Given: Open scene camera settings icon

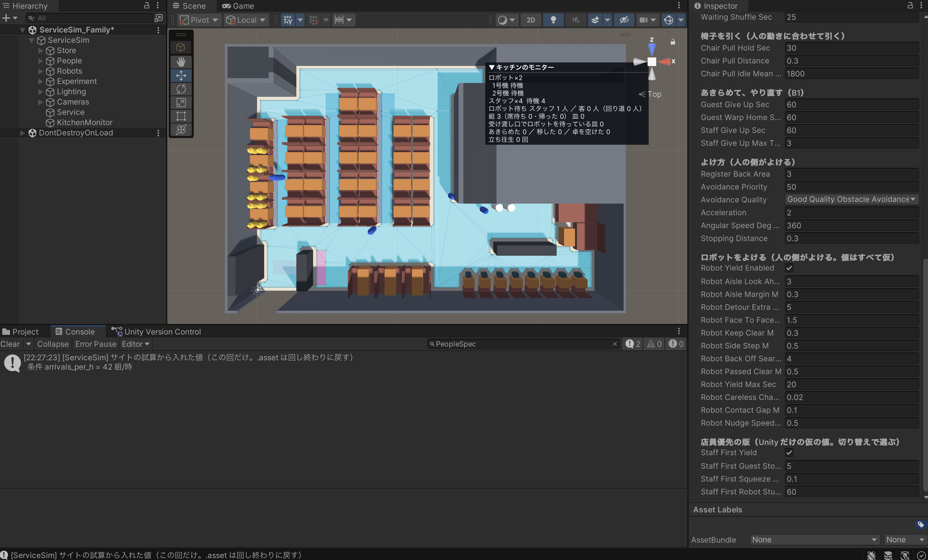Looking at the screenshot, I should click(643, 20).
